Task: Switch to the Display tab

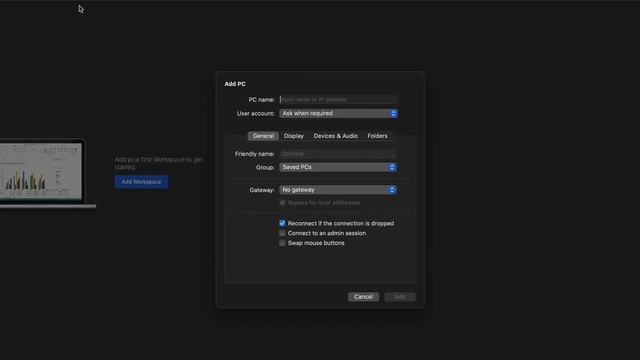Action: (x=294, y=136)
